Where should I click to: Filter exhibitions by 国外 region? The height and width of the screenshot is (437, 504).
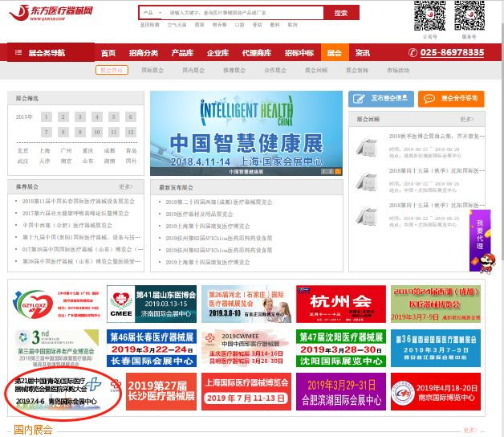click(131, 161)
